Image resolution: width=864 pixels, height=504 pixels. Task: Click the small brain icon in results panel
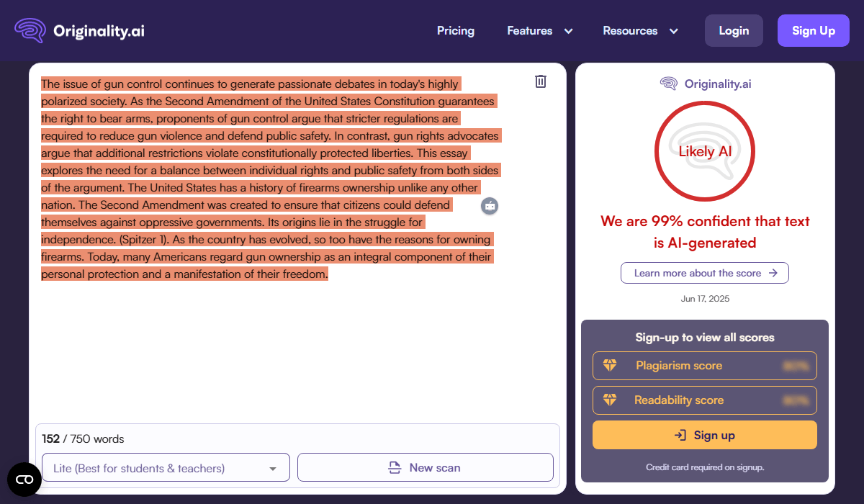point(668,84)
